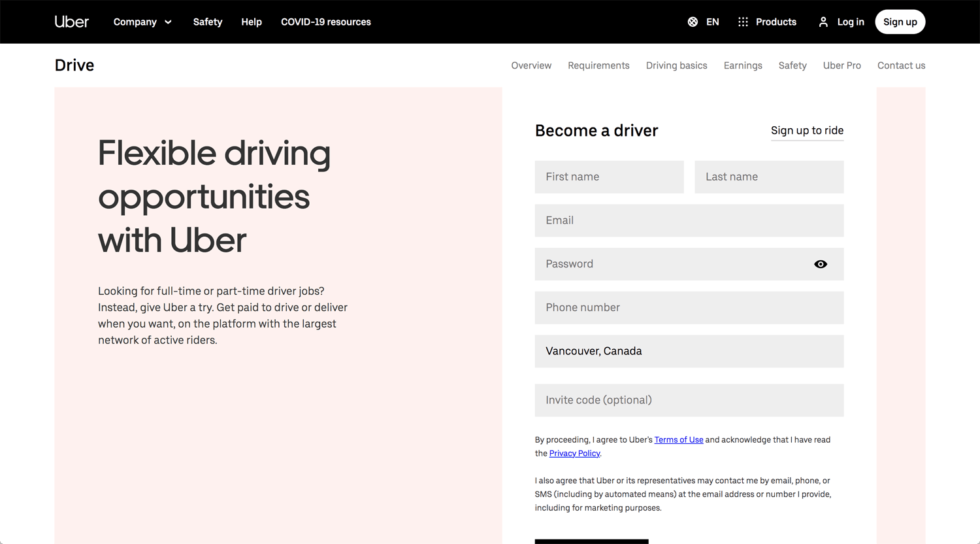The image size is (980, 544).
Task: Open the Help menu item
Action: [x=252, y=22]
